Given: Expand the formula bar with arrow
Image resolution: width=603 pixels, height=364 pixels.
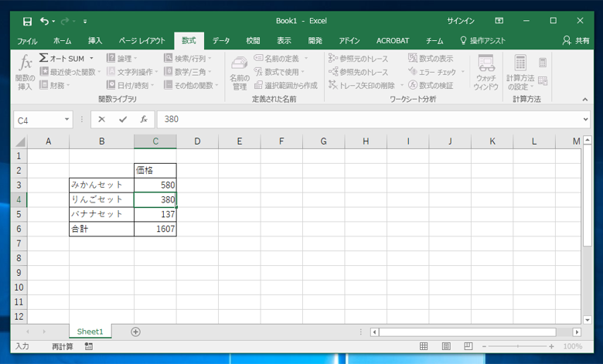Looking at the screenshot, I should [x=585, y=120].
